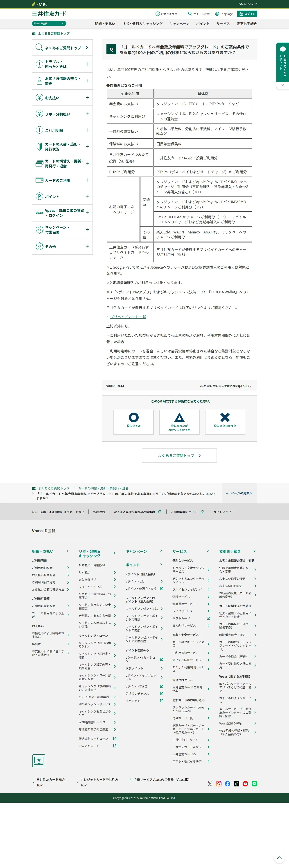The image size is (289, 868).
Task: Select Language globe icon
Action: pyautogui.click(x=217, y=14)
